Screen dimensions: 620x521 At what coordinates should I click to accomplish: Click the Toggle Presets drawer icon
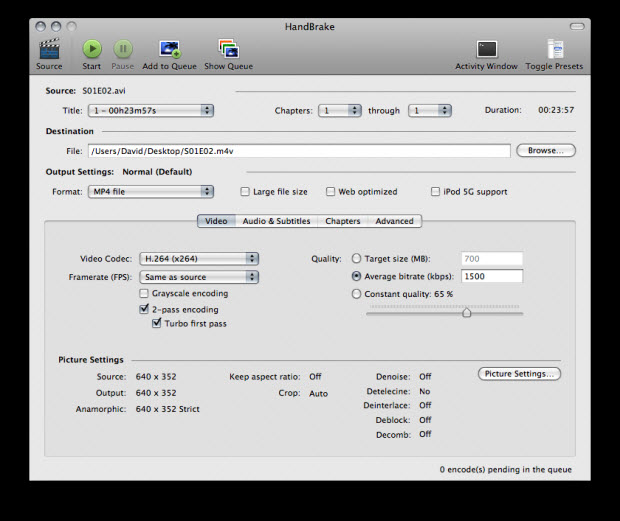(x=555, y=49)
